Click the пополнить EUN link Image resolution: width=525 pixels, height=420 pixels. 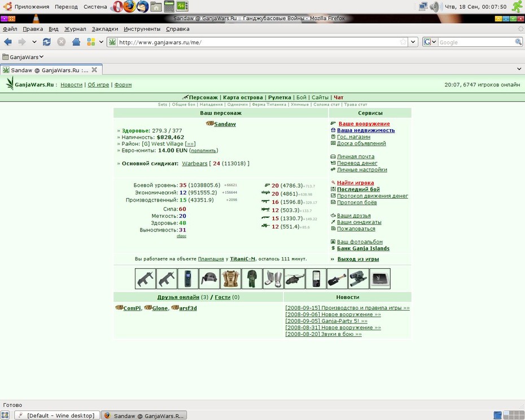click(x=204, y=151)
